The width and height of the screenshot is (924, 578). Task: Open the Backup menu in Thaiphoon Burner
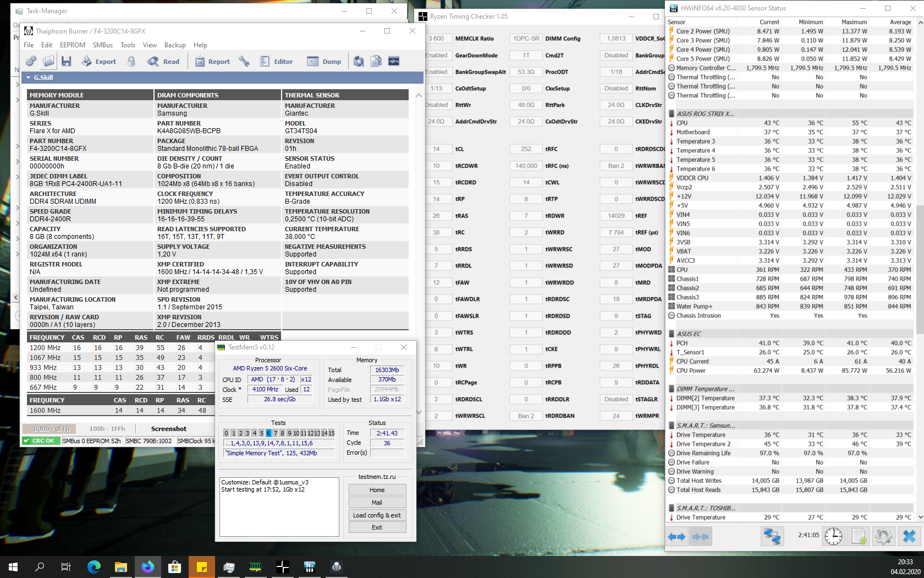point(175,45)
